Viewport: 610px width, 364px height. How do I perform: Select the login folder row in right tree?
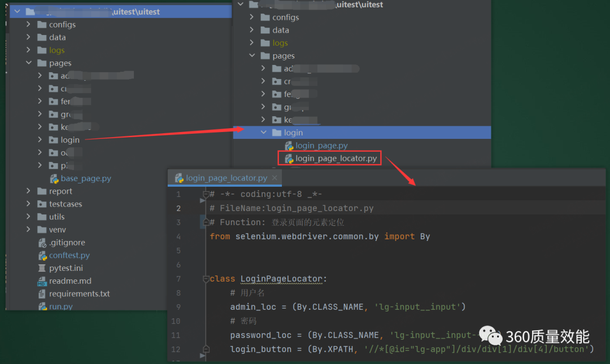pos(362,132)
